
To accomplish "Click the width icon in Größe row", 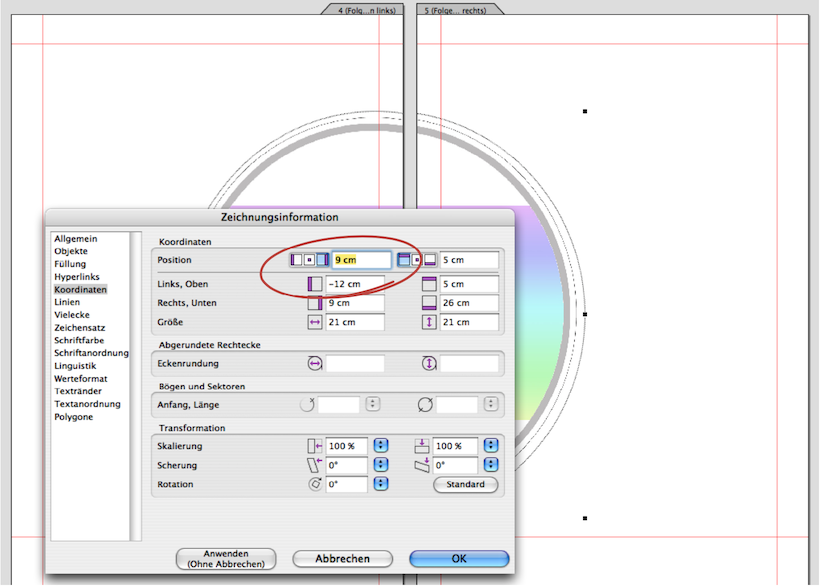I will pyautogui.click(x=315, y=322).
